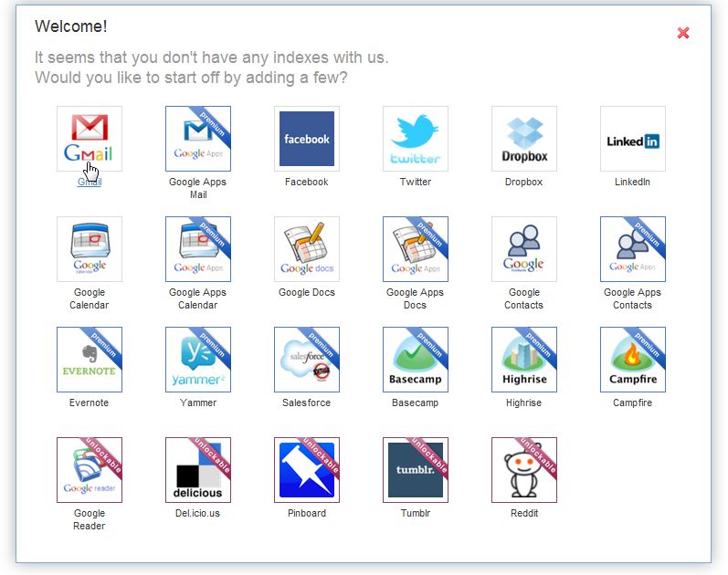Choose the unlockable Google Reader icon
The width and height of the screenshot is (728, 575).
click(x=90, y=470)
